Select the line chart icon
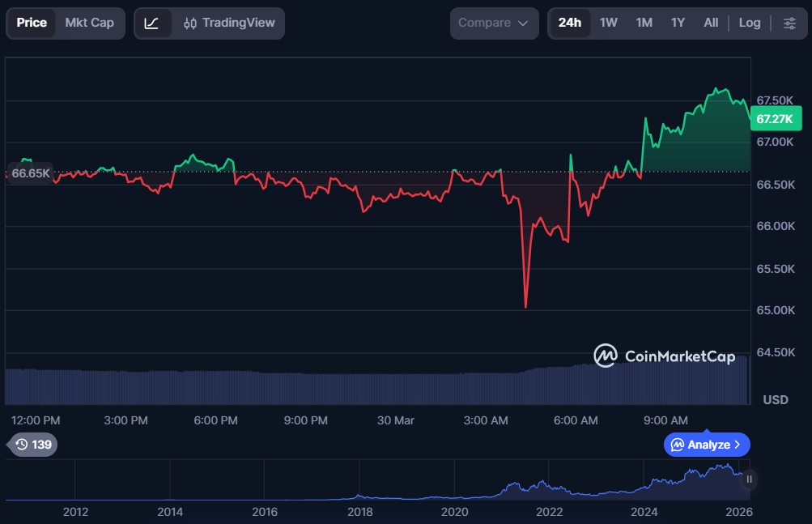 pos(152,23)
